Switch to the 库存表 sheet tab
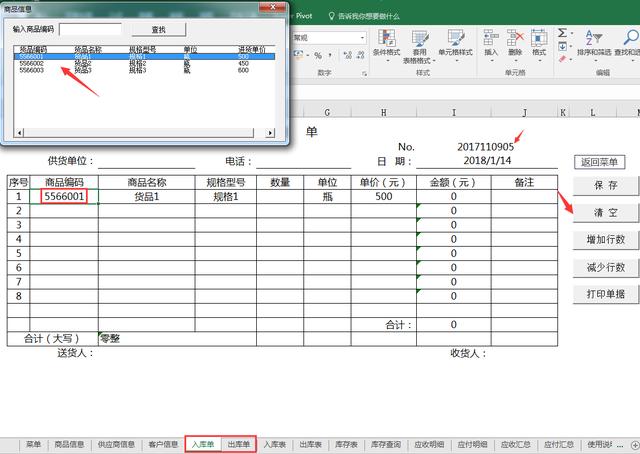640x454 pixels. tap(347, 444)
